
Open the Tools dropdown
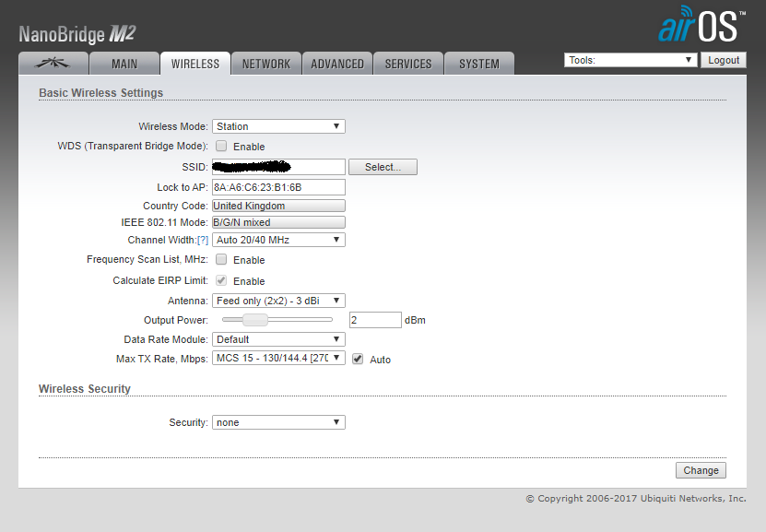click(x=630, y=60)
